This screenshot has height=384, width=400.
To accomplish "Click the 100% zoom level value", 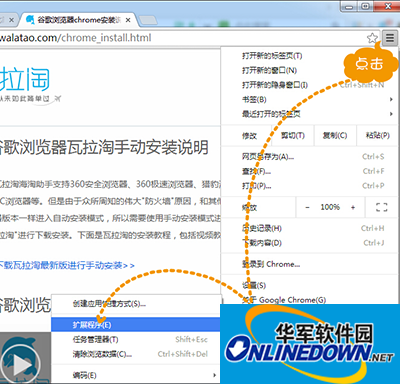I will coord(330,207).
